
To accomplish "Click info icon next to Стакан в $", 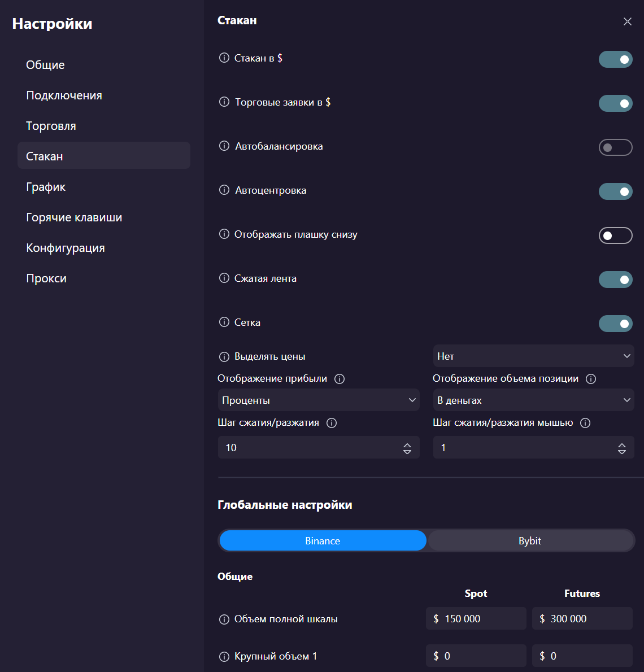I will (224, 58).
